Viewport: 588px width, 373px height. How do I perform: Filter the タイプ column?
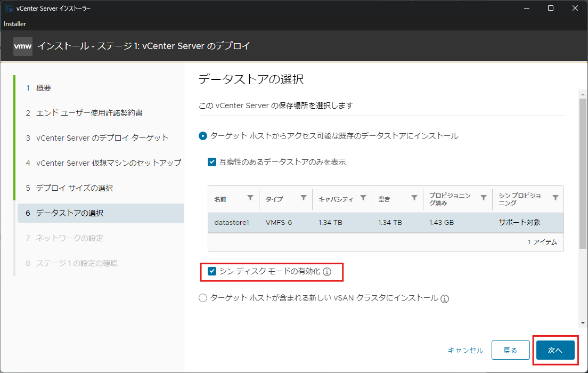coord(304,198)
